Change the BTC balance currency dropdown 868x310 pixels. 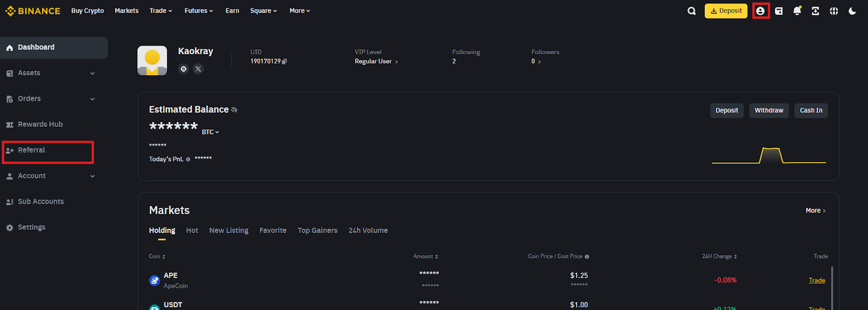pyautogui.click(x=210, y=132)
